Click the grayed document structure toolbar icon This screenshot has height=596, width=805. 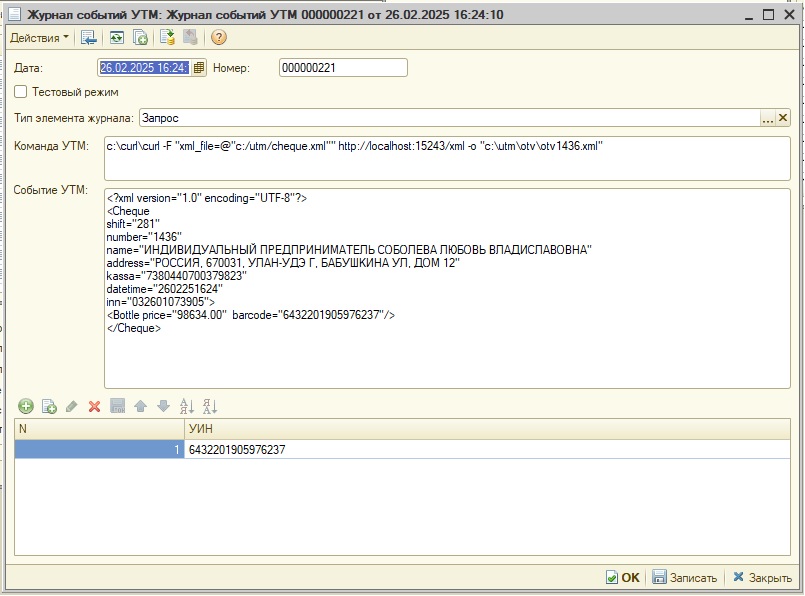[190, 37]
